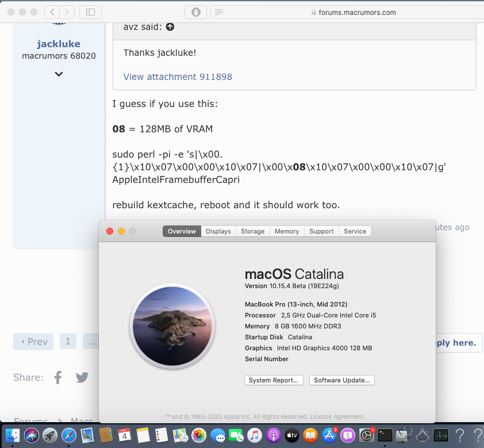The height and width of the screenshot is (448, 484).
Task: Click the System Report… button
Action: coord(274,380)
